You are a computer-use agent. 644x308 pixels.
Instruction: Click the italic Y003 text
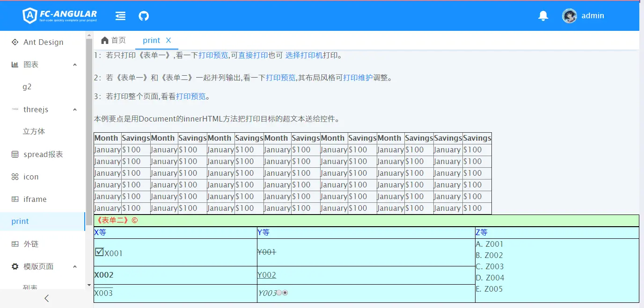267,293
